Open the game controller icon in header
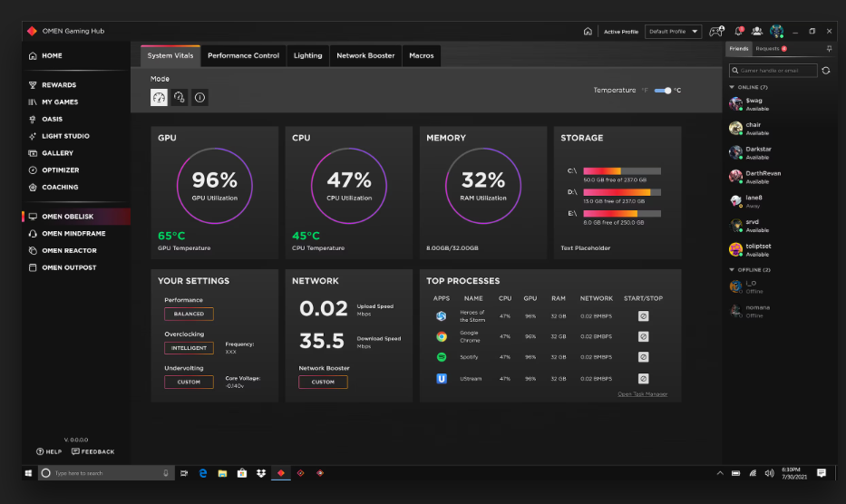 pyautogui.click(x=716, y=32)
